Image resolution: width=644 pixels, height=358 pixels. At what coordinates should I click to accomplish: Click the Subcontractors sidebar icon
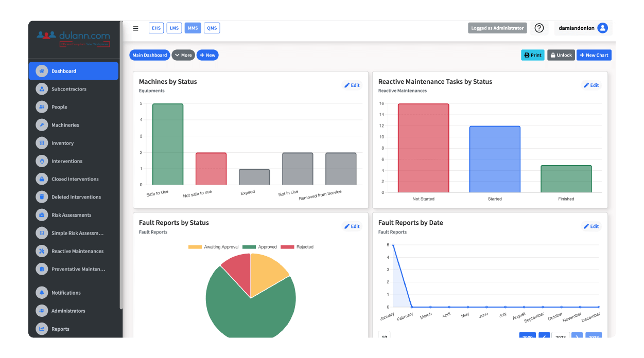point(42,89)
